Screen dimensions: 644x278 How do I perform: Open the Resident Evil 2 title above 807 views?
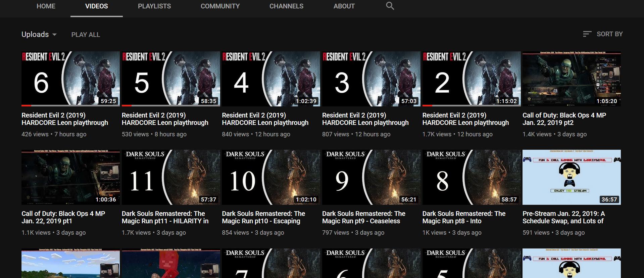click(365, 119)
